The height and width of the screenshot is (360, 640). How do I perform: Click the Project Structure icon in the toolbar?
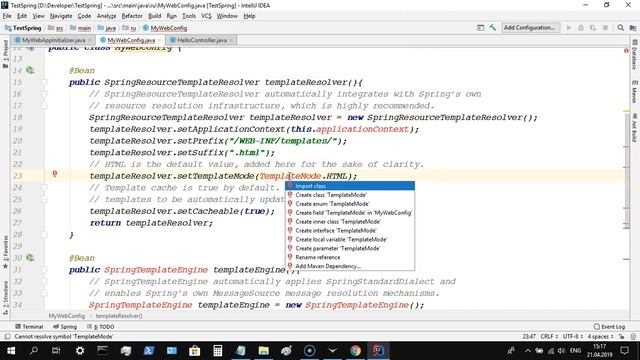point(633,28)
